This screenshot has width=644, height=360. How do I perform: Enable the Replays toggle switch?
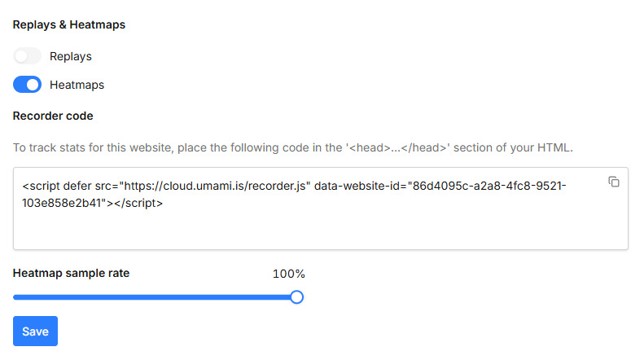pyautogui.click(x=27, y=56)
